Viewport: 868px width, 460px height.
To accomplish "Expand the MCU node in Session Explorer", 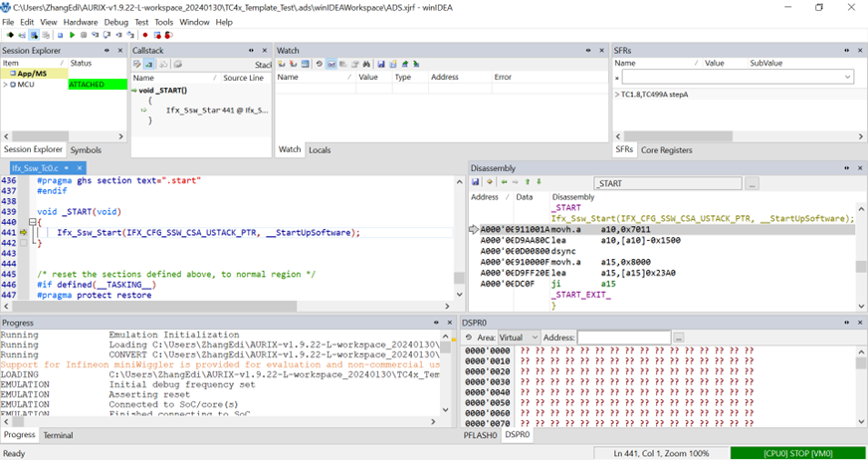I will [5, 85].
